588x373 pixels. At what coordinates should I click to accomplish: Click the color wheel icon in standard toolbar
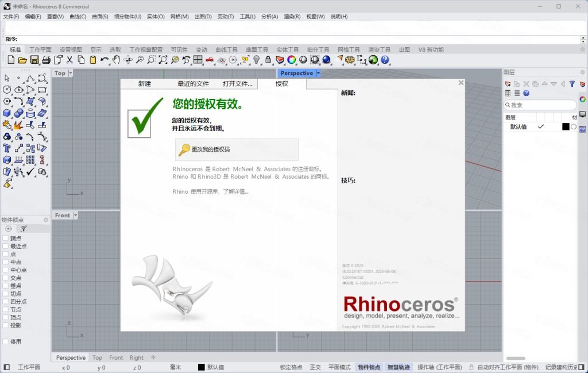[x=291, y=60]
